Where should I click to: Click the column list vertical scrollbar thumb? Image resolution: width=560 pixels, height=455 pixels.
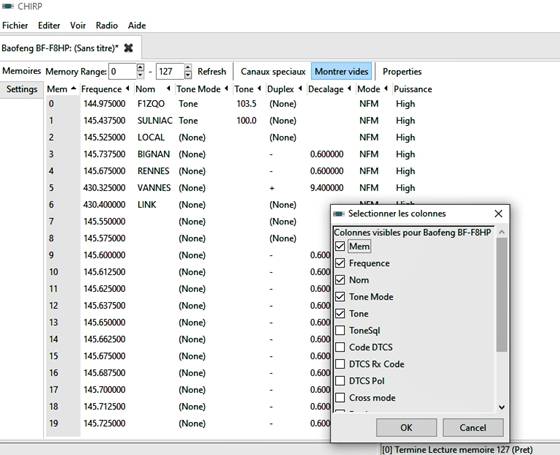point(501,295)
